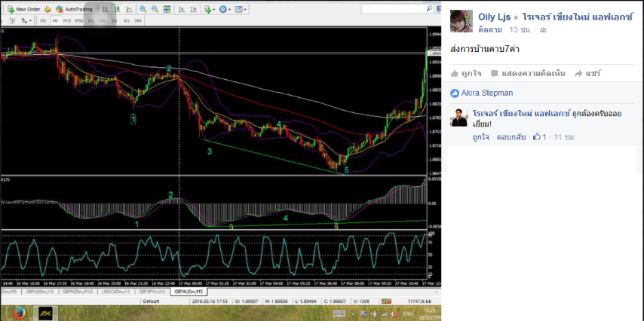The width and height of the screenshot is (644, 321).
Task: Open the on-screen keyboard tray icon
Action: click(339, 314)
